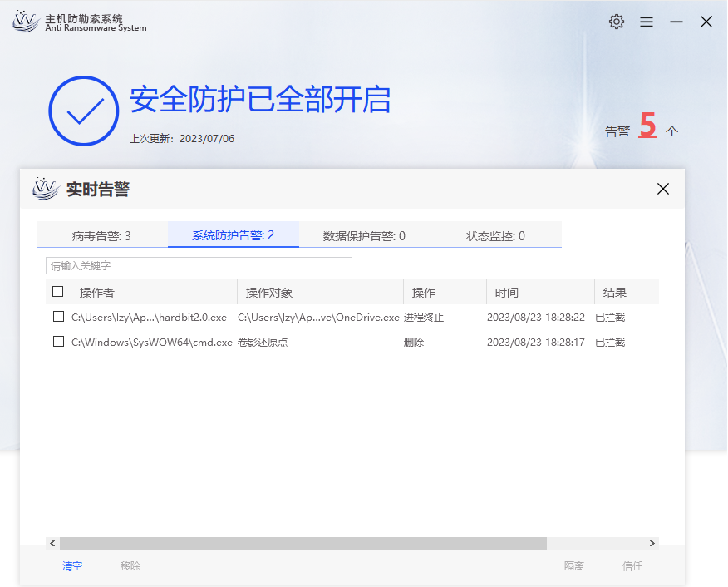
Task: Open the settings gear icon
Action: click(617, 22)
